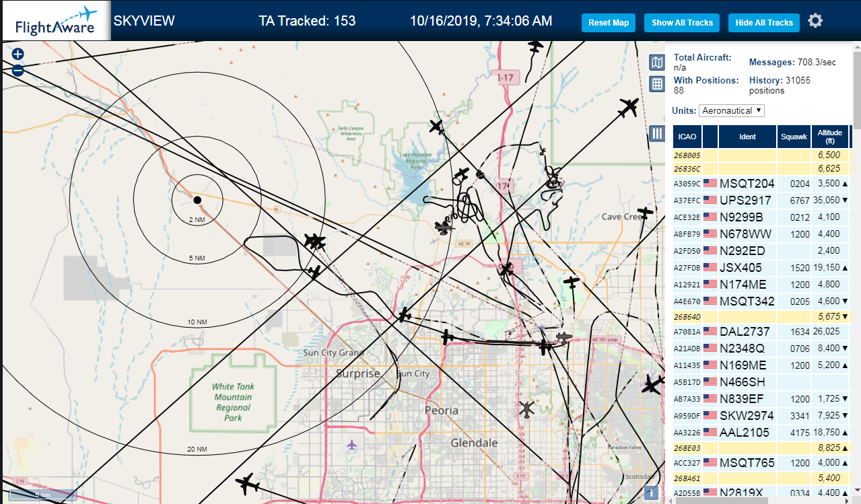Open settings gear icon

point(815,21)
